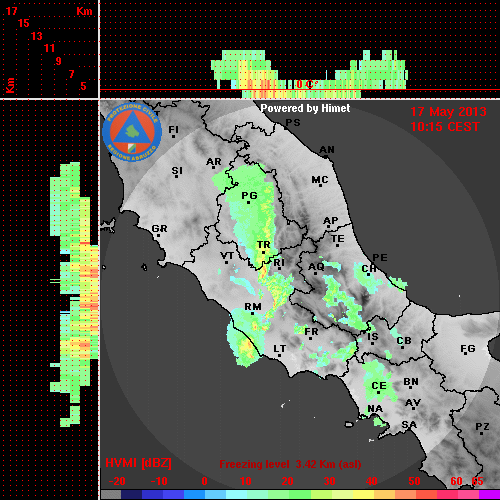Click the '65' dBZ scale value
The width and height of the screenshot is (500, 500).
click(x=477, y=481)
